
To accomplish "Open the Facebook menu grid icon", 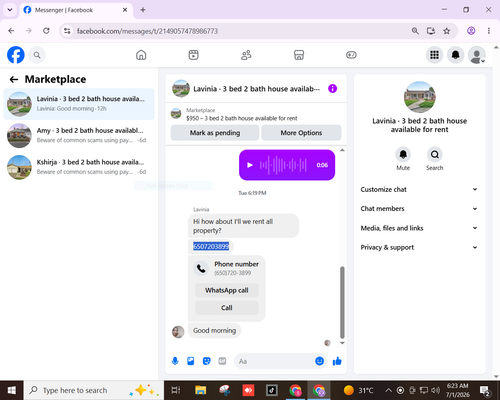I will 434,55.
